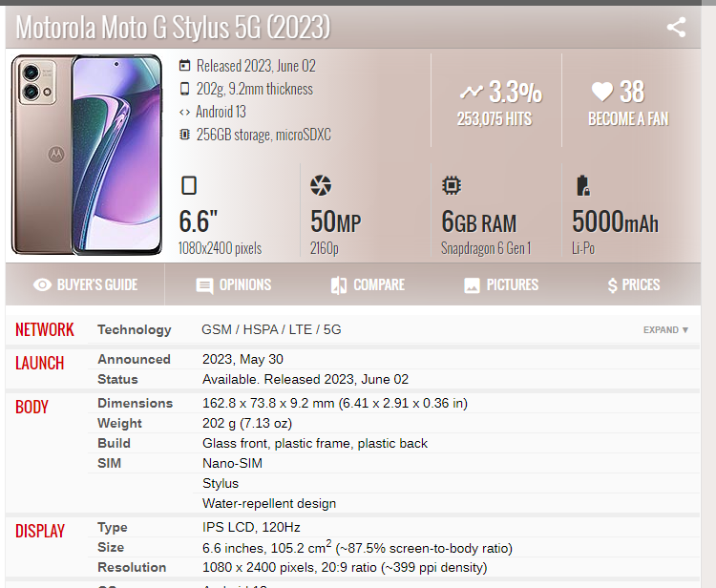
Task: Click the Announced spec label link
Action: (134, 359)
